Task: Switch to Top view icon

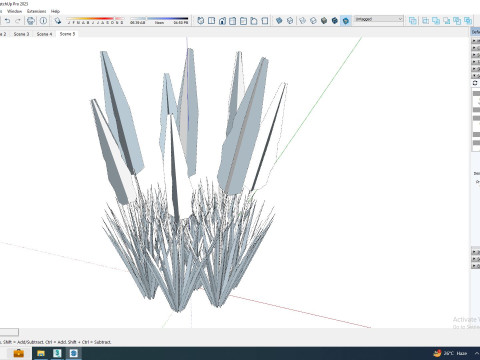Action: [211, 21]
